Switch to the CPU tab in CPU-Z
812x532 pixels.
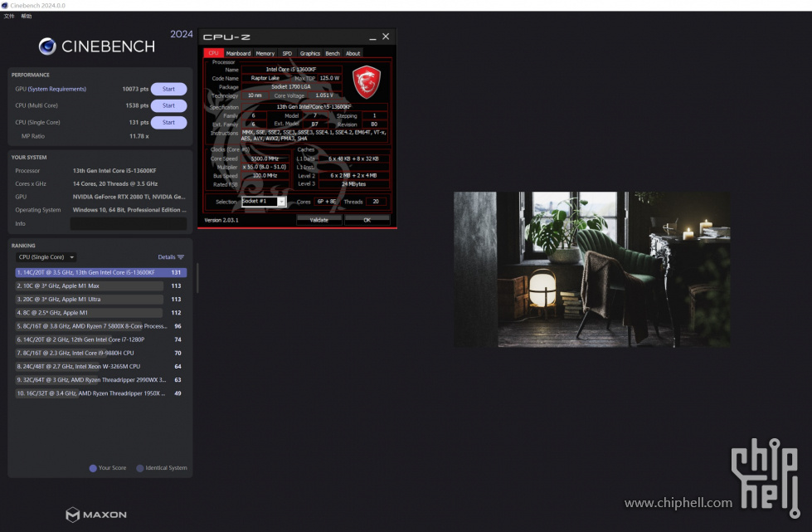click(x=213, y=53)
